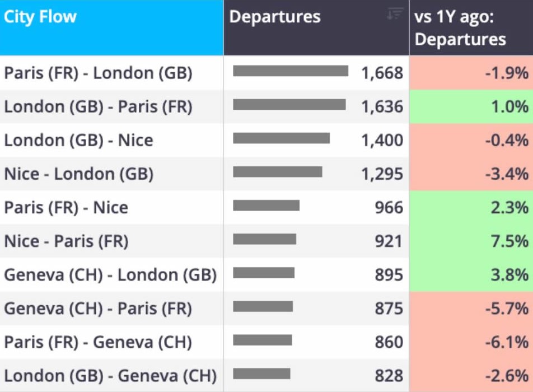Image resolution: width=533 pixels, height=392 pixels.
Task: Click the departures value 1,400
Action: click(x=382, y=140)
